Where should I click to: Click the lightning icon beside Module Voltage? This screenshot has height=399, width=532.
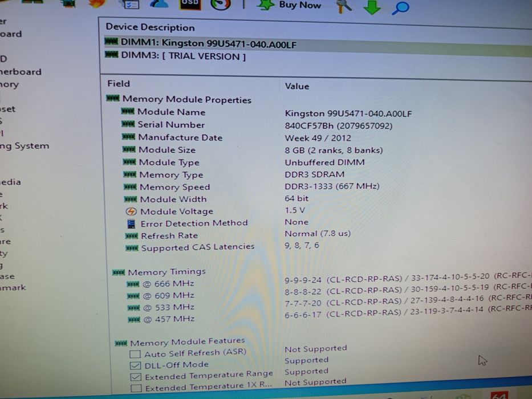[x=131, y=211]
